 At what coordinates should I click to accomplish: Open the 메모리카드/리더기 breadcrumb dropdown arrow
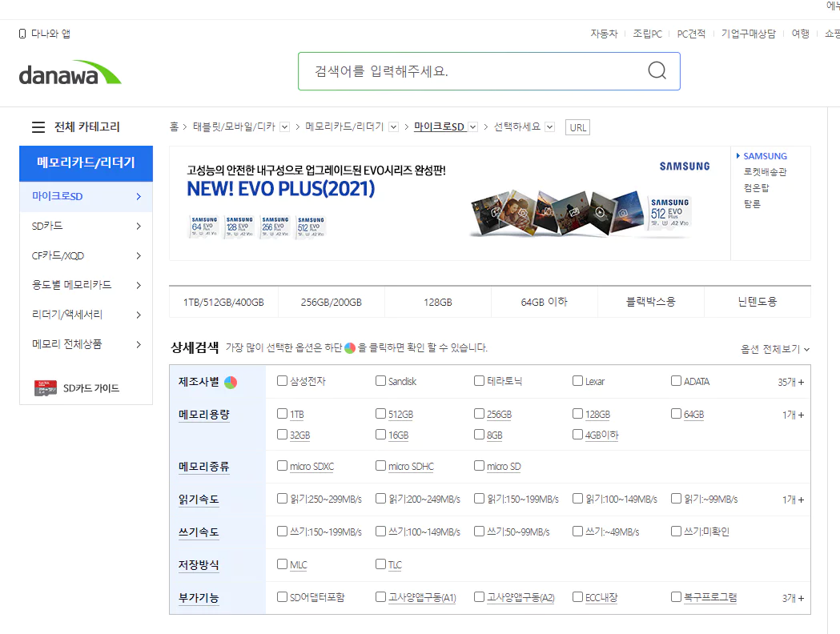coord(394,127)
